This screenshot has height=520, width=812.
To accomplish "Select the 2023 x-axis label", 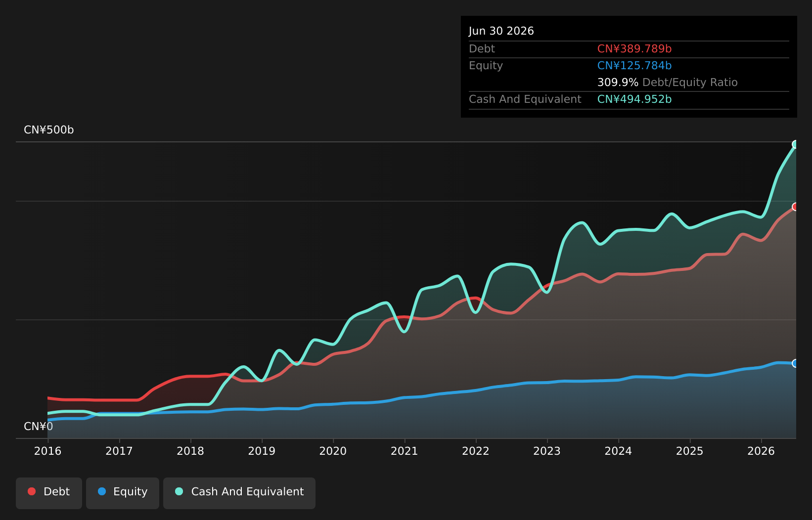I will tap(547, 451).
